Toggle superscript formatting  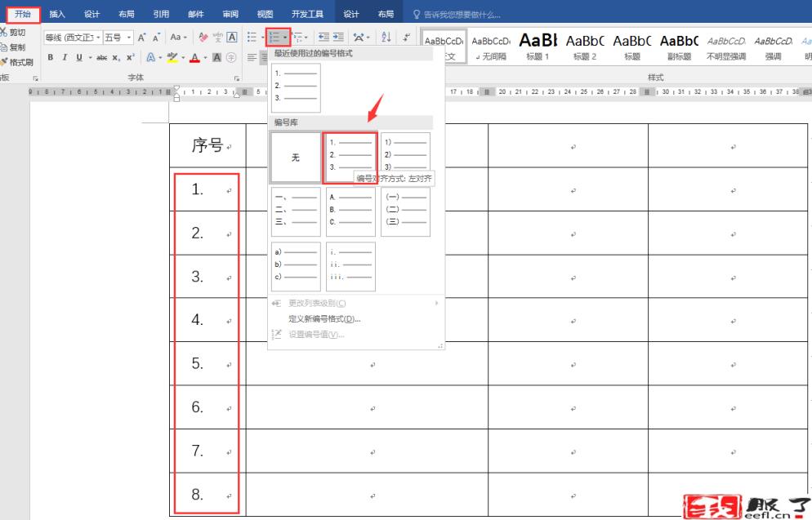tap(132, 57)
